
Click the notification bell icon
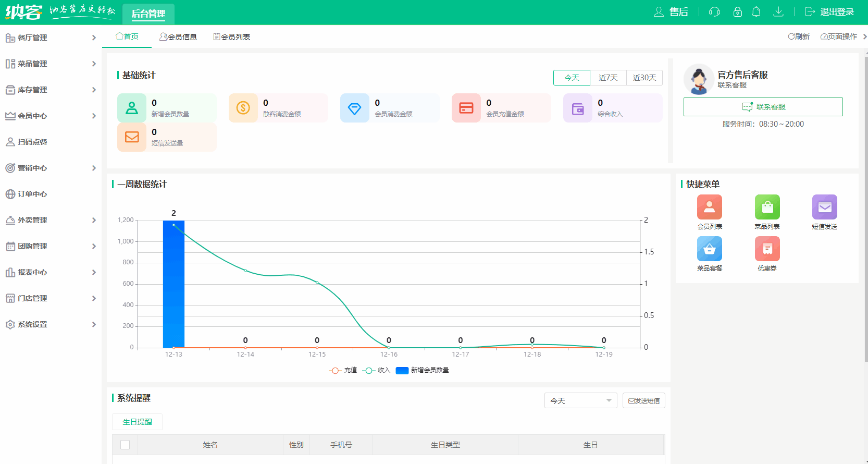(x=756, y=12)
